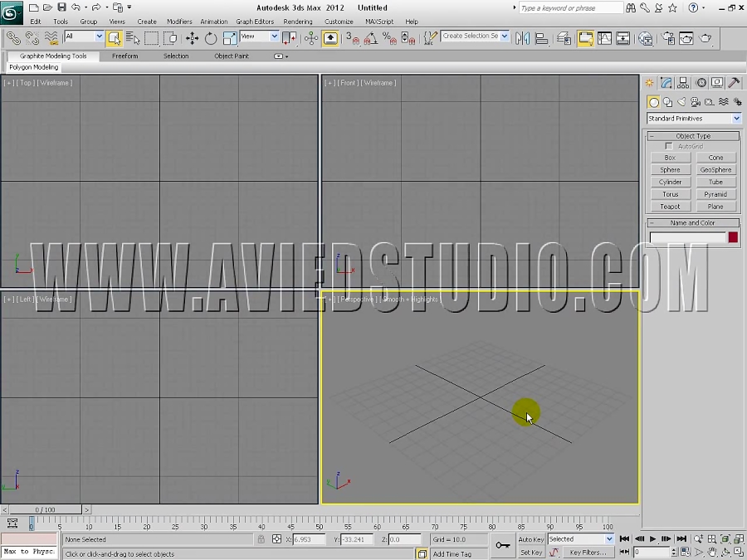Click the Select by Name icon
Screen dimensions: 747x560
tap(133, 38)
